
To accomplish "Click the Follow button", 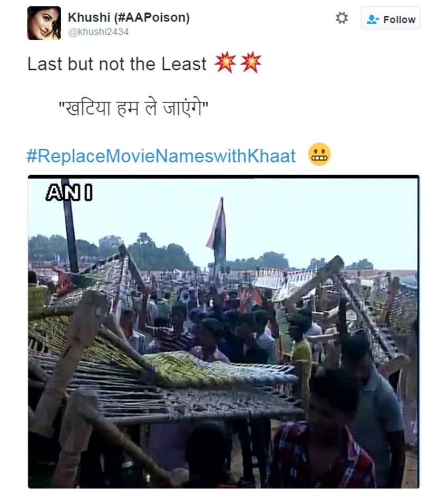I will click(x=390, y=19).
